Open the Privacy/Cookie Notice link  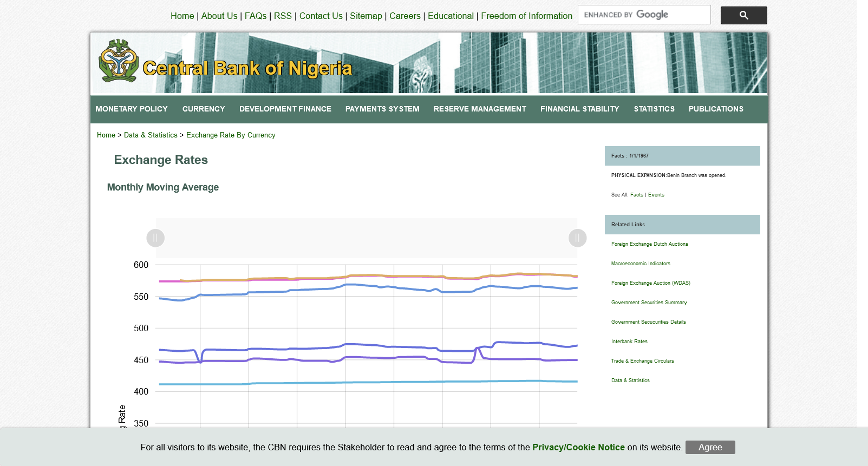pyautogui.click(x=578, y=448)
